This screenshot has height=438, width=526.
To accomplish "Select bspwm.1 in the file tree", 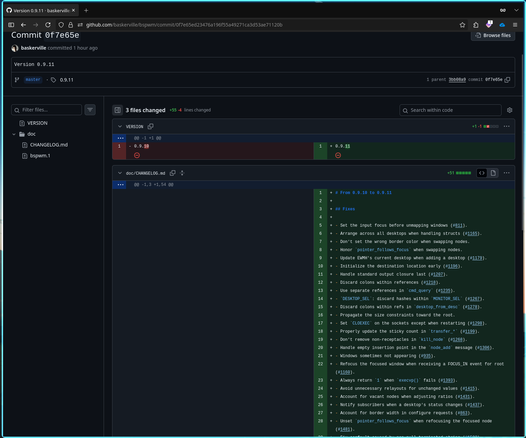I will [40, 156].
